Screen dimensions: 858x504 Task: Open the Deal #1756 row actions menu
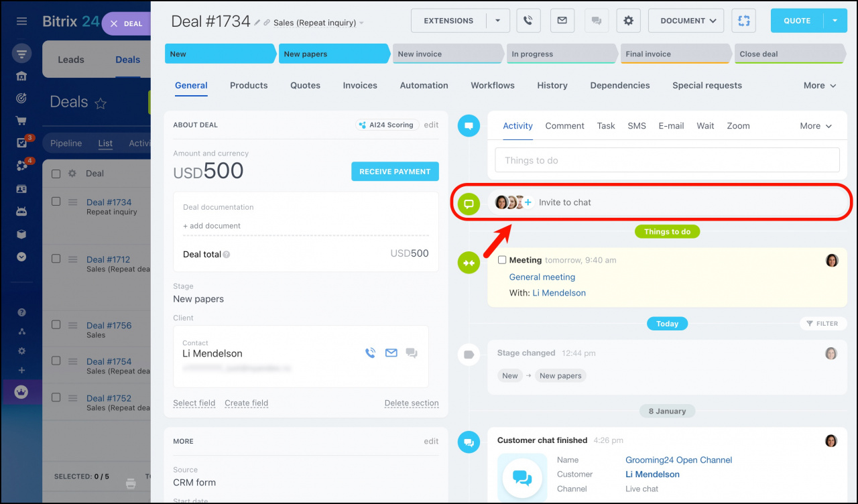tap(73, 325)
